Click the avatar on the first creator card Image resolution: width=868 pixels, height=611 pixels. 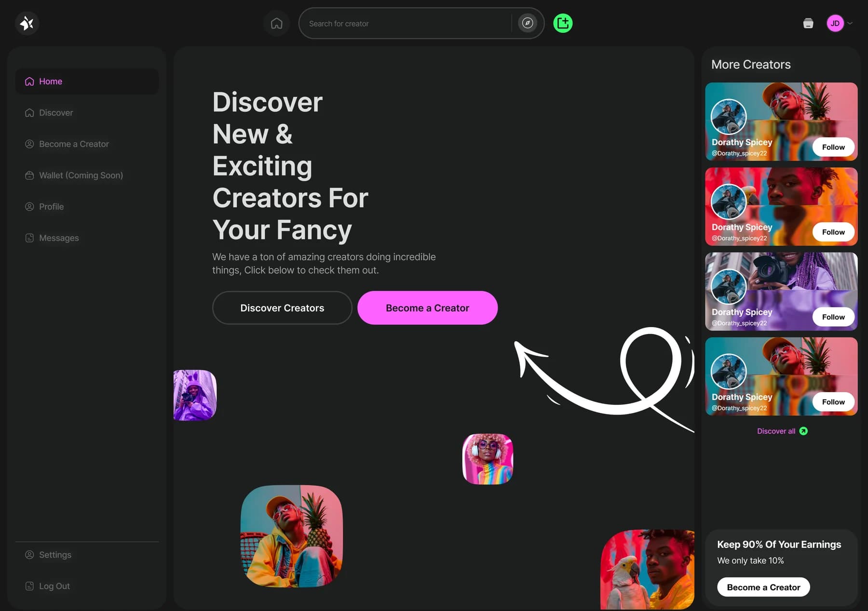click(729, 117)
